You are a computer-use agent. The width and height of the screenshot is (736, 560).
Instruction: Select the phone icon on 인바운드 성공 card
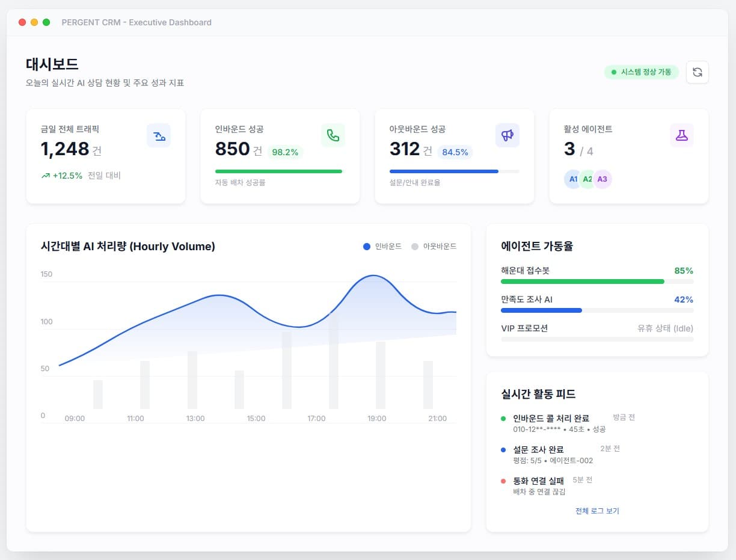point(333,135)
